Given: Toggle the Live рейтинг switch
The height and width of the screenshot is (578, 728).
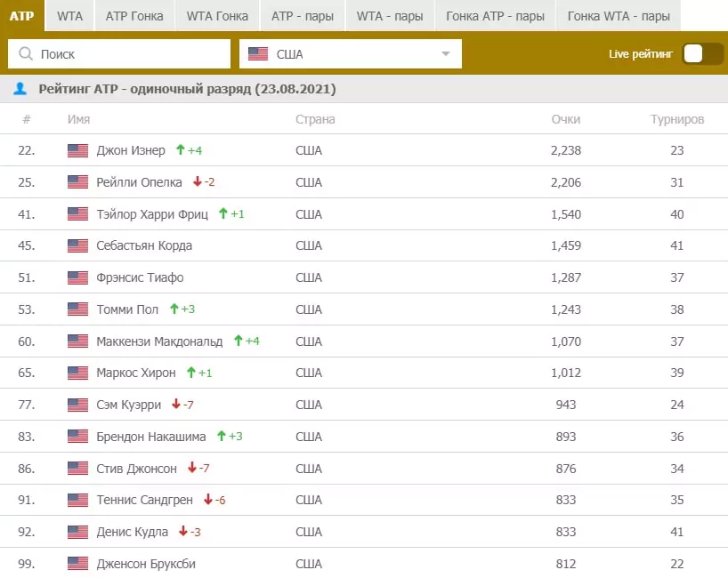Looking at the screenshot, I should 703,54.
